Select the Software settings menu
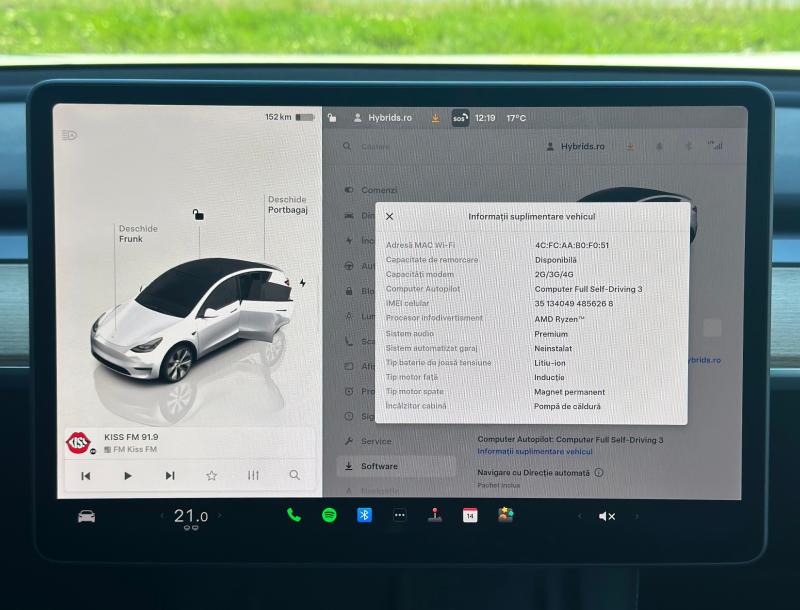 point(396,466)
